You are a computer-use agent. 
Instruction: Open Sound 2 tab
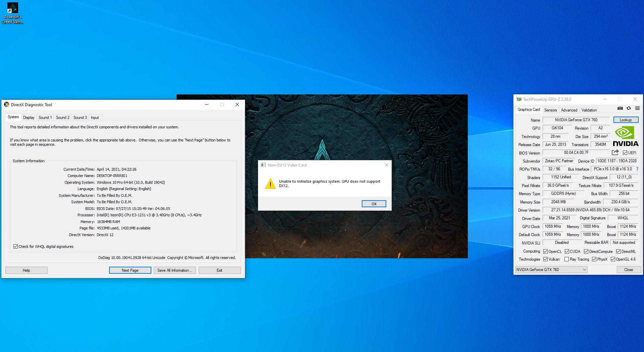click(x=62, y=118)
